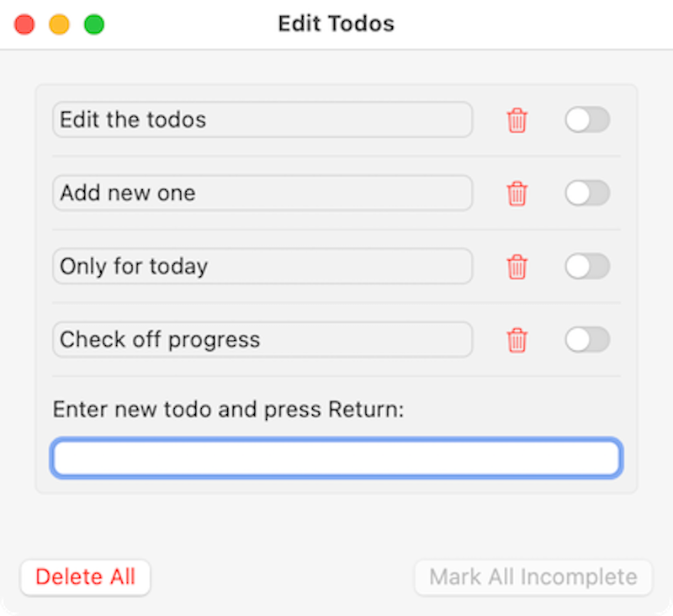Click the green zoom button
This screenshot has height=616, width=673.
[x=94, y=24]
